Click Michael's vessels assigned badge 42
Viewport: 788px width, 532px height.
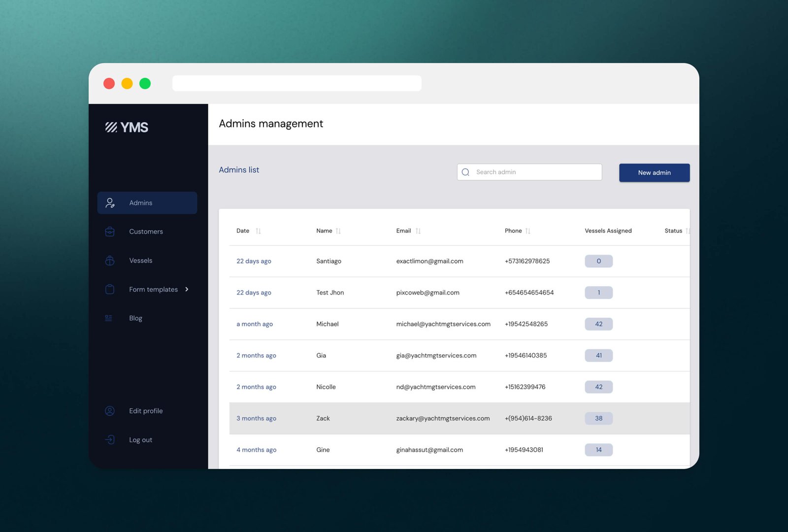tap(598, 324)
